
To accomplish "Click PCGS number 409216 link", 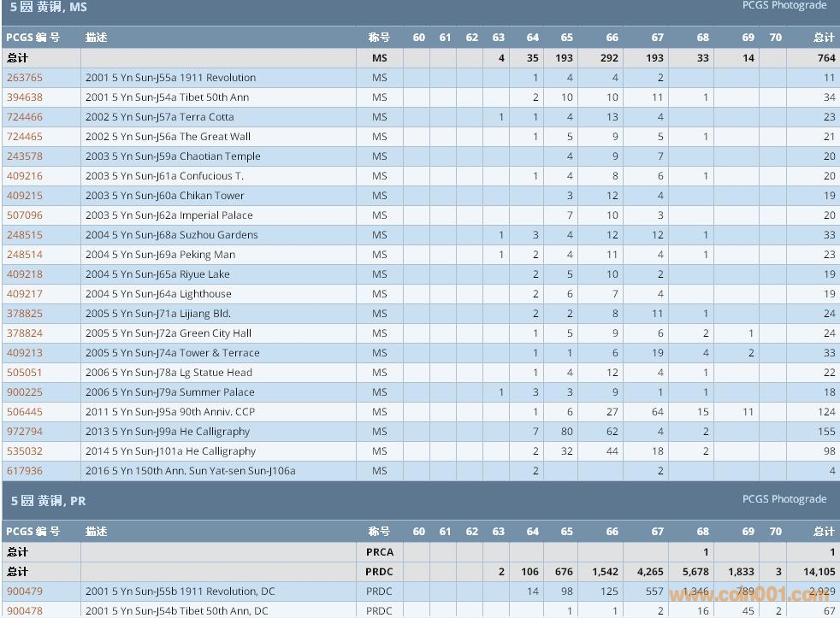I will tap(24, 176).
